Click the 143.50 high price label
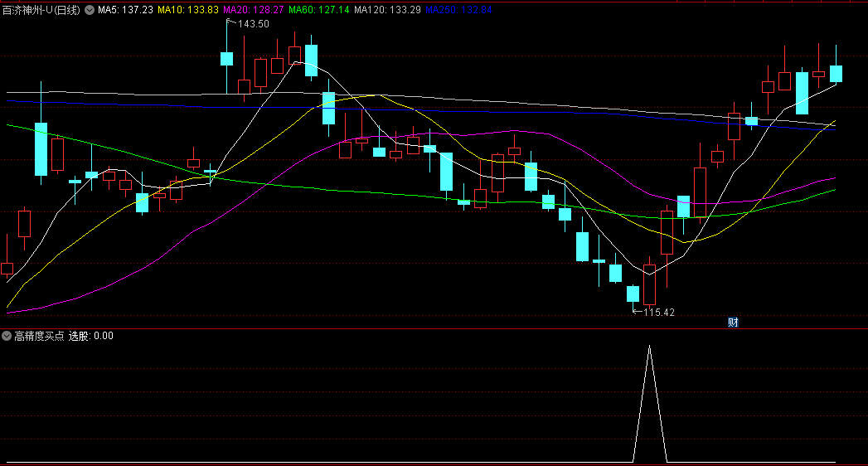Image resolution: width=868 pixels, height=466 pixels. (253, 24)
